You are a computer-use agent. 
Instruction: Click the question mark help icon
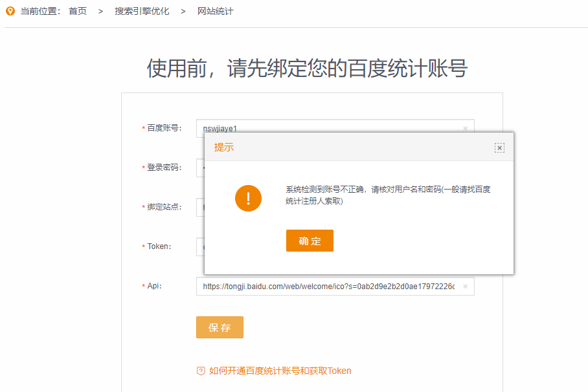coord(201,371)
